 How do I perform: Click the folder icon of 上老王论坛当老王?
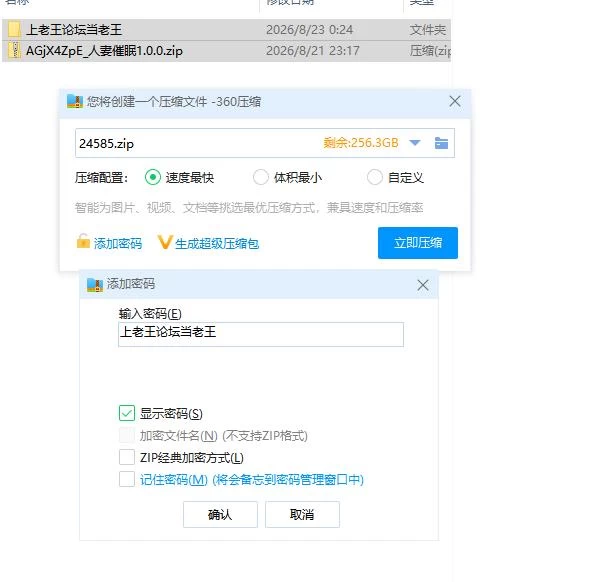point(14,29)
